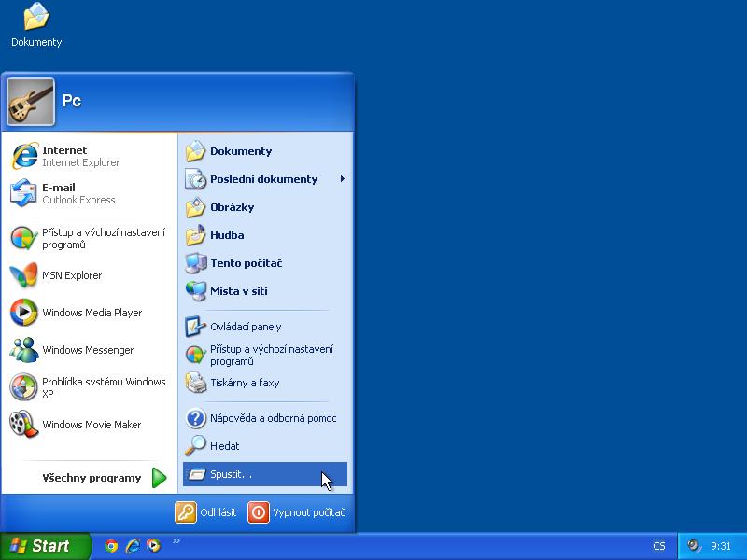Click the Odhlásit log off button
Viewport: 747px width, 560px height.
(x=205, y=512)
